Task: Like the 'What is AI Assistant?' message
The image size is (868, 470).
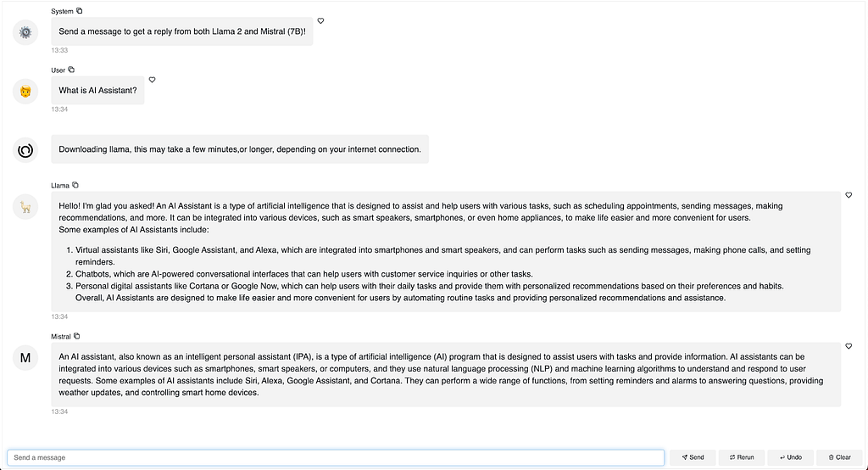Action: coord(153,80)
